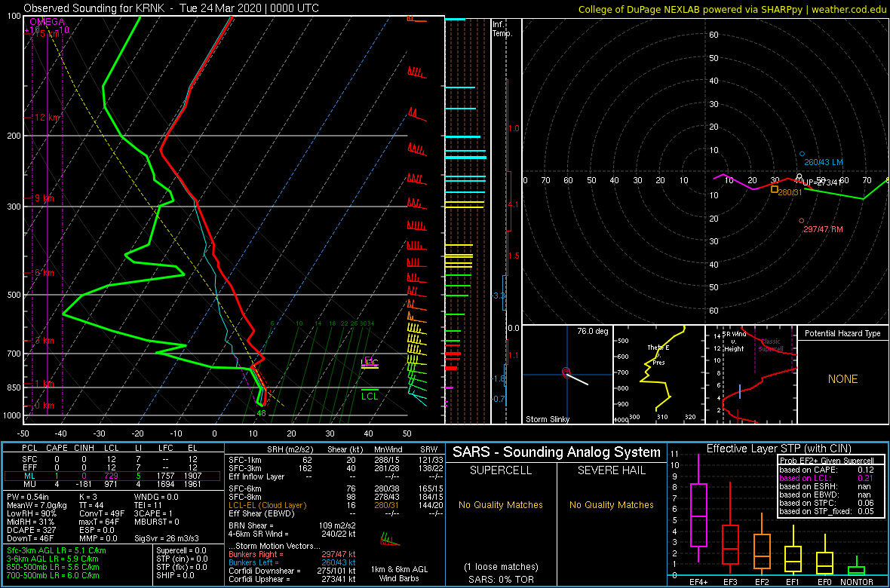The image size is (890, 588).
Task: Click the based on CAPE: 0.12 probability
Action: tap(828, 470)
